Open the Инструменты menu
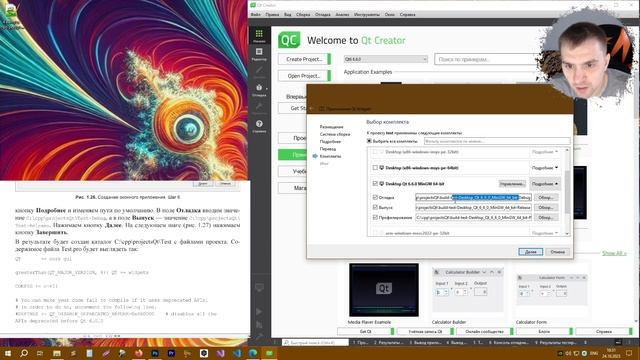640x360 pixels. tap(367, 15)
